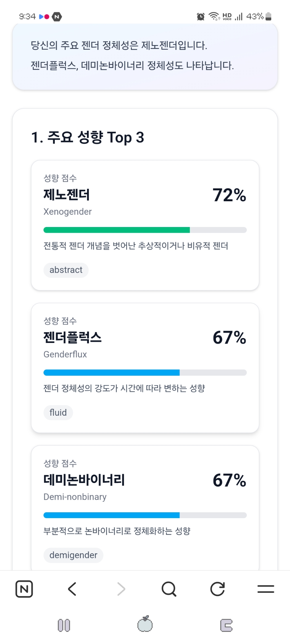Viewport: 290px width, 644px height.
Task: Tap the 'demigender' tag chip
Action: (73, 555)
